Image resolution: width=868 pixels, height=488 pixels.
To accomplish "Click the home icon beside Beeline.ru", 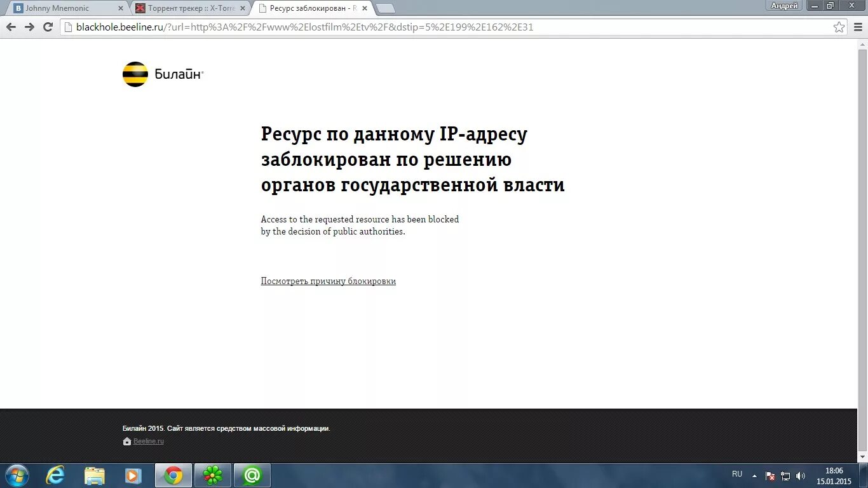I will 127,441.
